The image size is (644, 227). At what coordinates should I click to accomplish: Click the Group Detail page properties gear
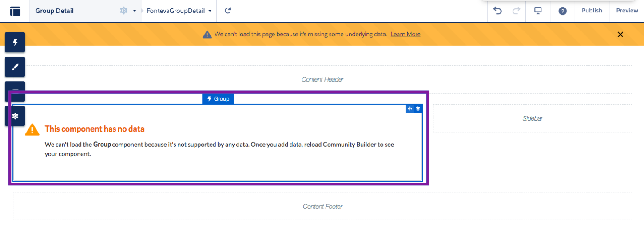123,11
